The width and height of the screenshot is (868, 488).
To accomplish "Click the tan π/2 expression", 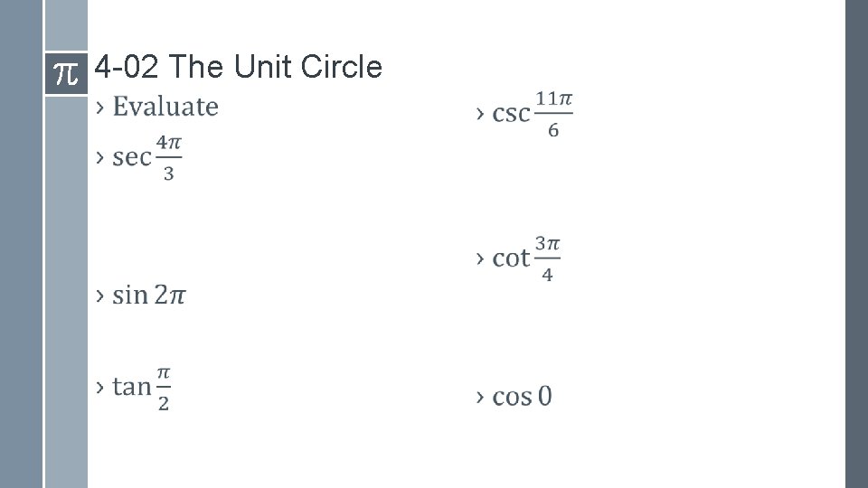I will 142,389.
